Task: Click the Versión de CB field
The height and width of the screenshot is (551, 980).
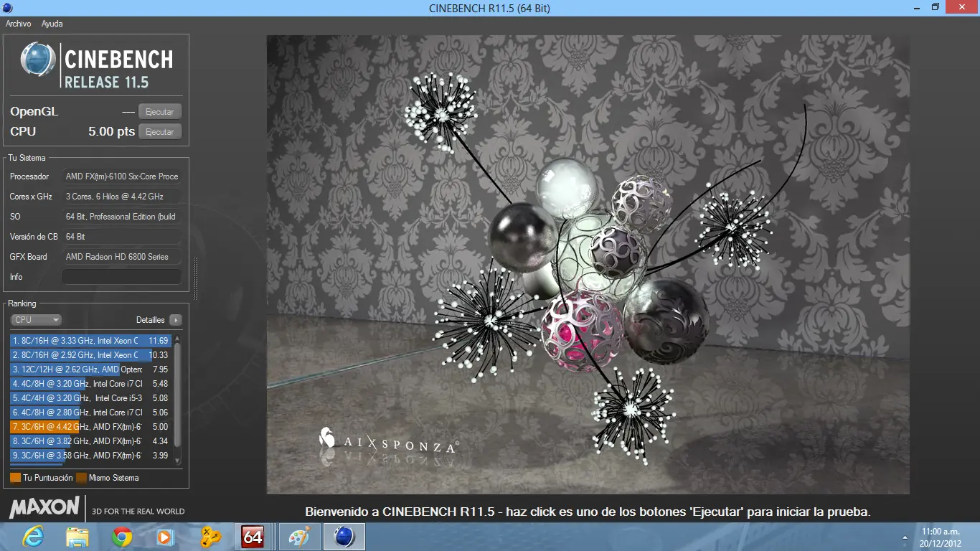Action: tap(122, 237)
